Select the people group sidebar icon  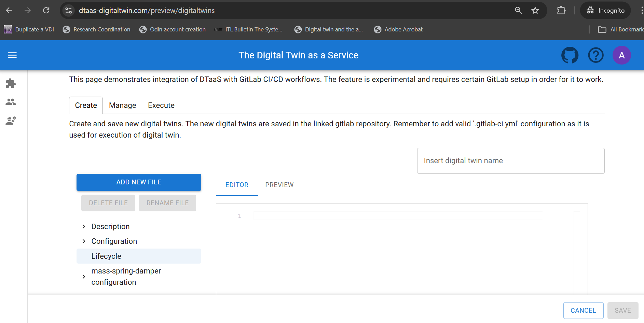[11, 102]
